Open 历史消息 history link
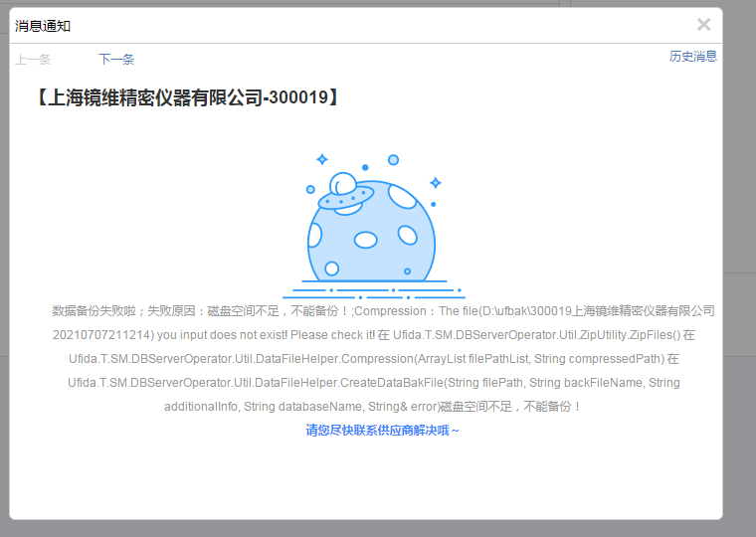Screen dimensions: 756x537 tap(693, 57)
